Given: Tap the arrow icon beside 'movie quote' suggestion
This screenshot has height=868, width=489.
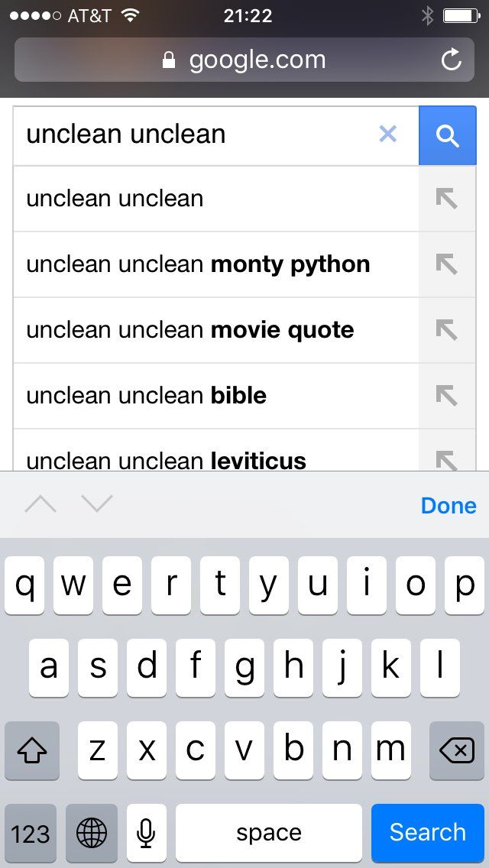Looking at the screenshot, I should click(446, 330).
